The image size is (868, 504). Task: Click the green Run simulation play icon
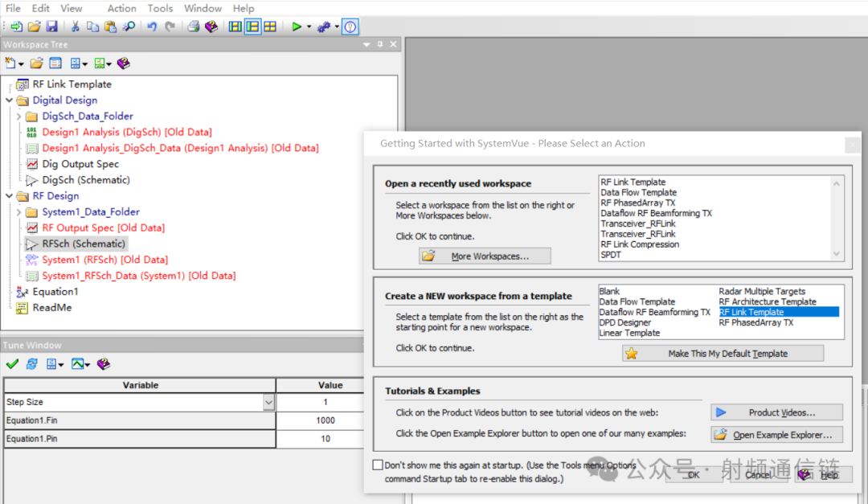click(297, 27)
